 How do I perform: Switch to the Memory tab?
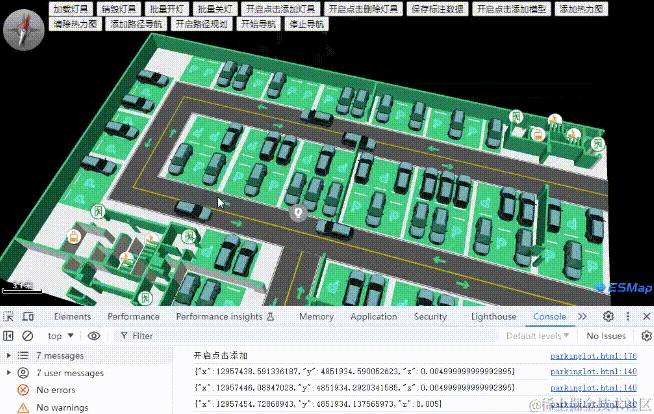317,316
